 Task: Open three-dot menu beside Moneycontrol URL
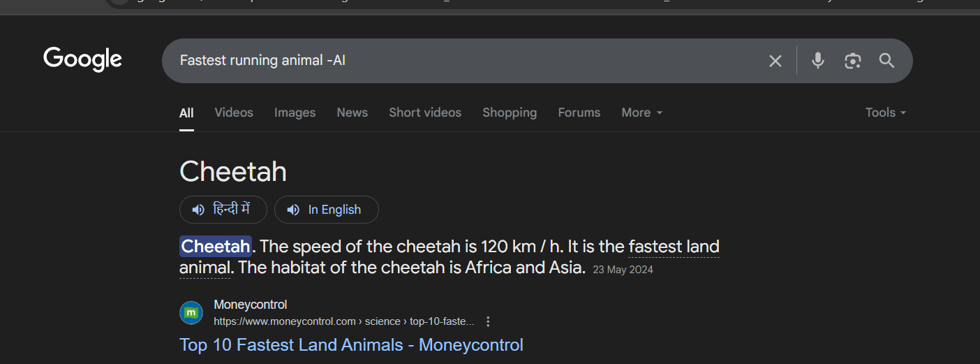(488, 321)
